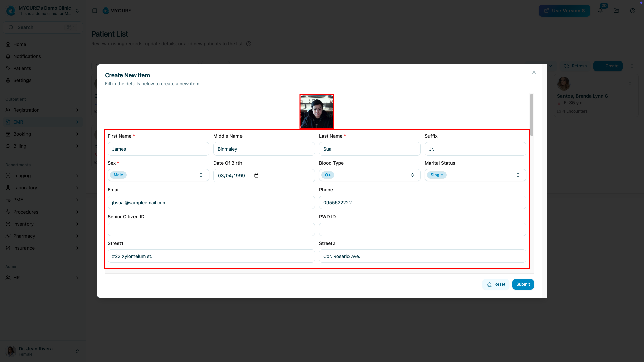Click the notification bell icon
The image size is (644, 362).
coord(600,11)
